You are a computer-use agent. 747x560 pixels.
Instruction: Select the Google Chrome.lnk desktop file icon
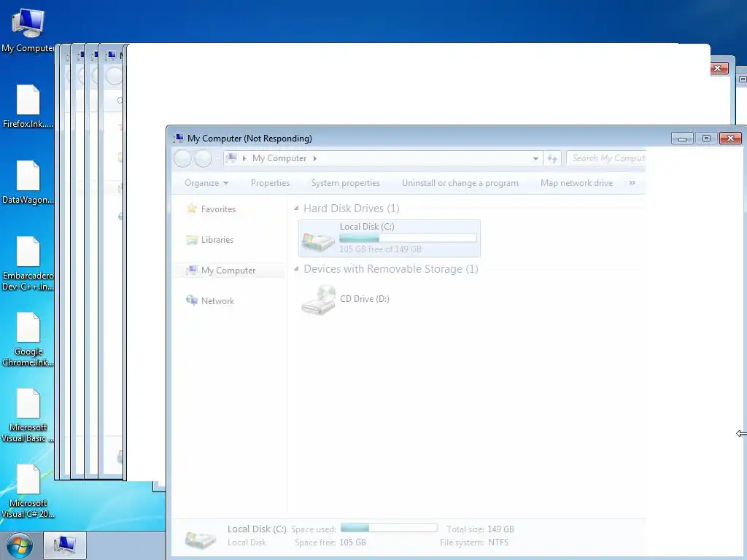[x=28, y=327]
